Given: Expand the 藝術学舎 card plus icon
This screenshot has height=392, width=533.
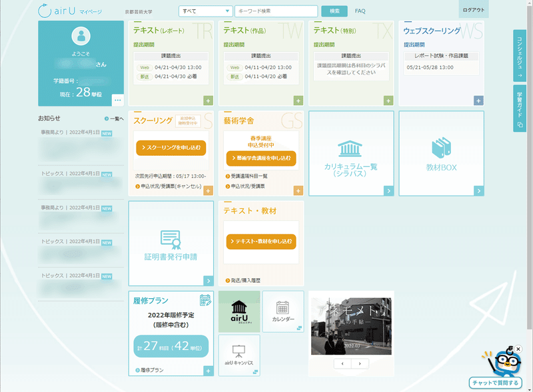Looking at the screenshot, I should pyautogui.click(x=298, y=190).
